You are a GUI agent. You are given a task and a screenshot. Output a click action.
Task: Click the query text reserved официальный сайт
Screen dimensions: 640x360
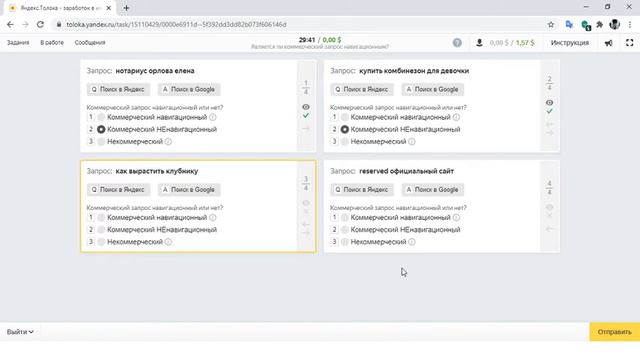[406, 171]
